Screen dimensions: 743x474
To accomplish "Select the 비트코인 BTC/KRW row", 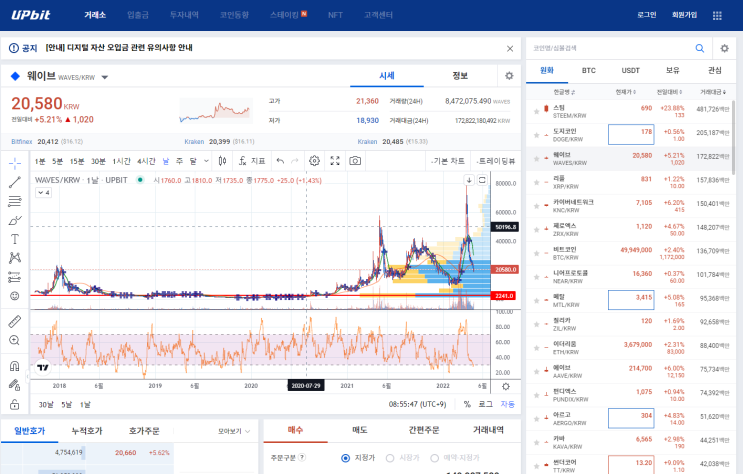I will 631,253.
